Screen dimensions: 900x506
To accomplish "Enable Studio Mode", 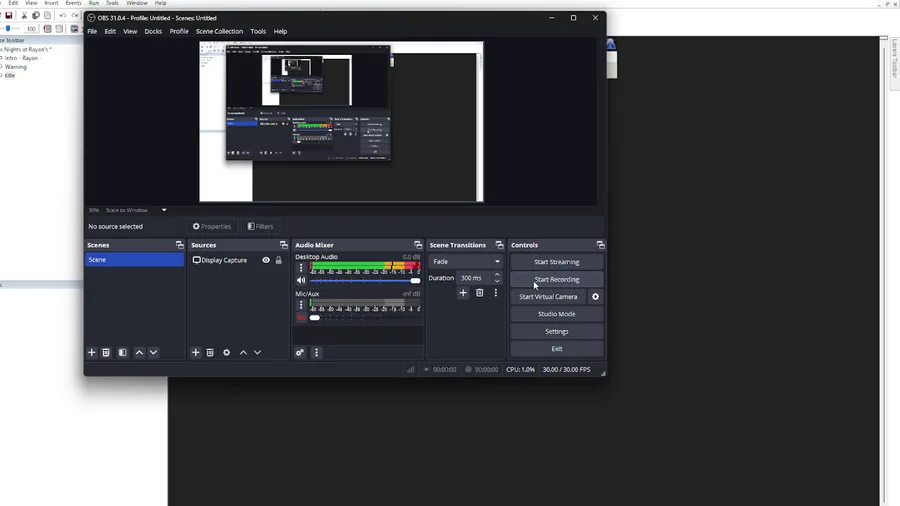I will point(557,314).
